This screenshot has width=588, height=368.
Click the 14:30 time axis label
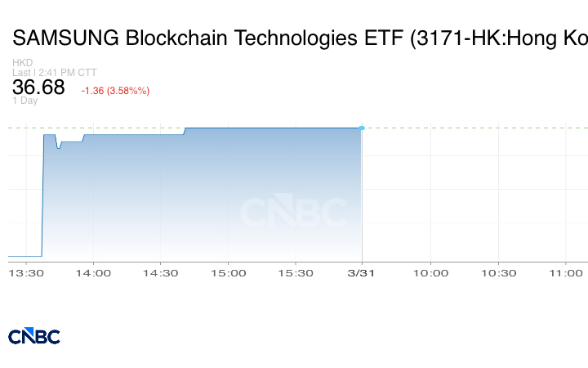161,273
